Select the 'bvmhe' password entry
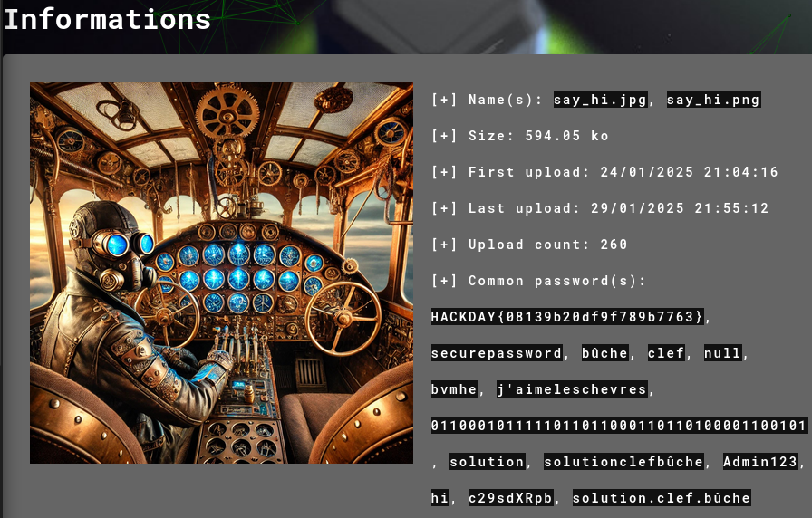This screenshot has height=518, width=812. coord(454,389)
